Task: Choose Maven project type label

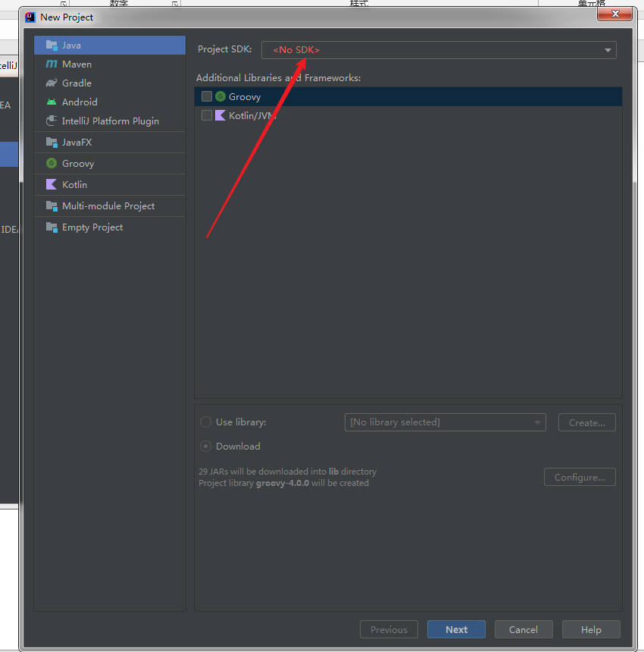Action: click(77, 64)
